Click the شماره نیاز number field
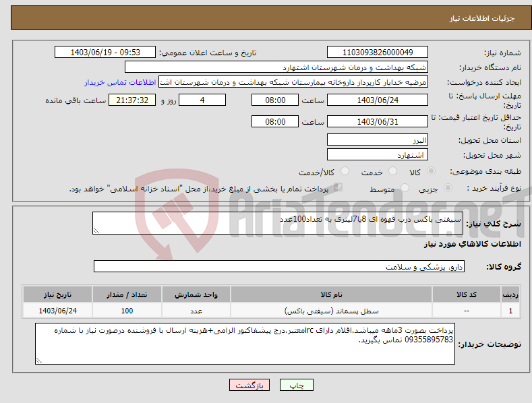Viewport: 532px width, 403px height. click(378, 53)
